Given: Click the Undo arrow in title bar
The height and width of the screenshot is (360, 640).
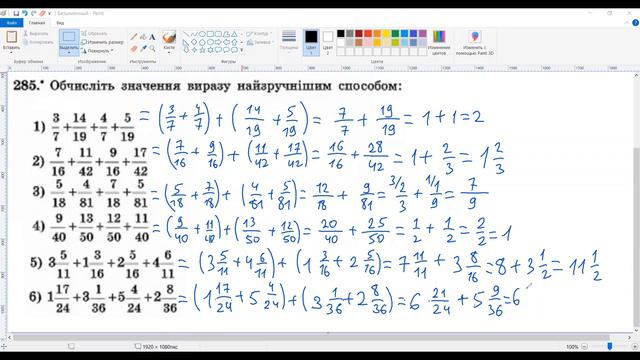Looking at the screenshot, I should pos(24,13).
